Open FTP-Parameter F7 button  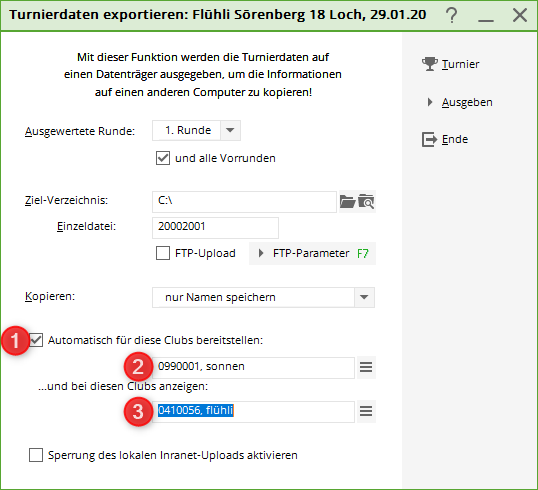312,254
